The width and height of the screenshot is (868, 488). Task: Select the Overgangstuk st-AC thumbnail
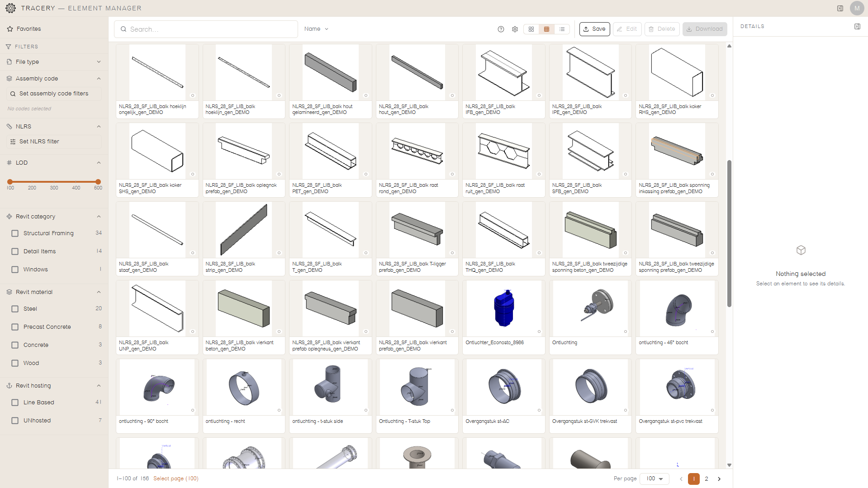click(x=504, y=387)
